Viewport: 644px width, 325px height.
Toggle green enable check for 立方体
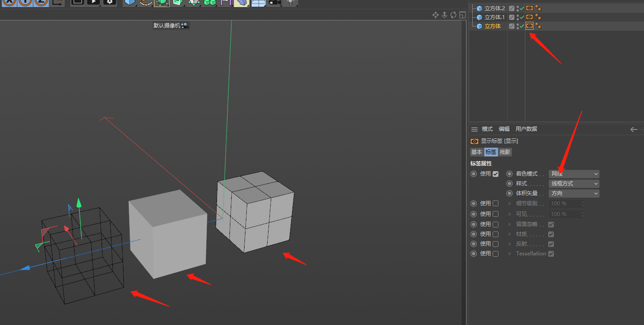pos(522,26)
